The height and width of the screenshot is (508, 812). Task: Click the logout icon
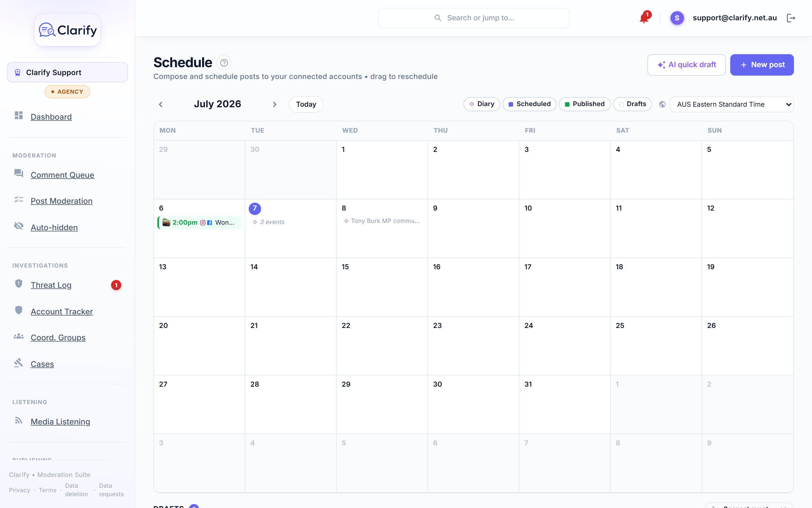(791, 18)
